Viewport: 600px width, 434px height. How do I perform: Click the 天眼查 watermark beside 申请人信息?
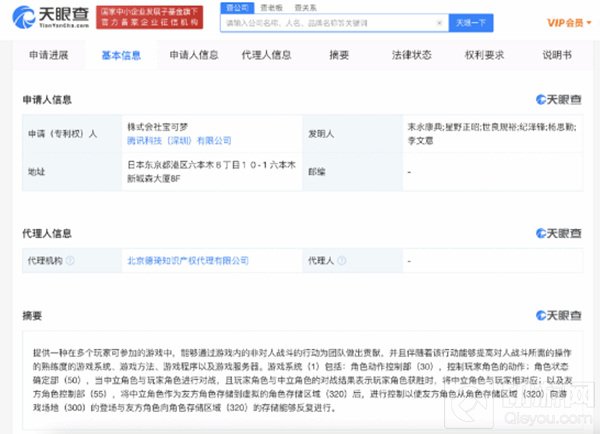point(561,99)
